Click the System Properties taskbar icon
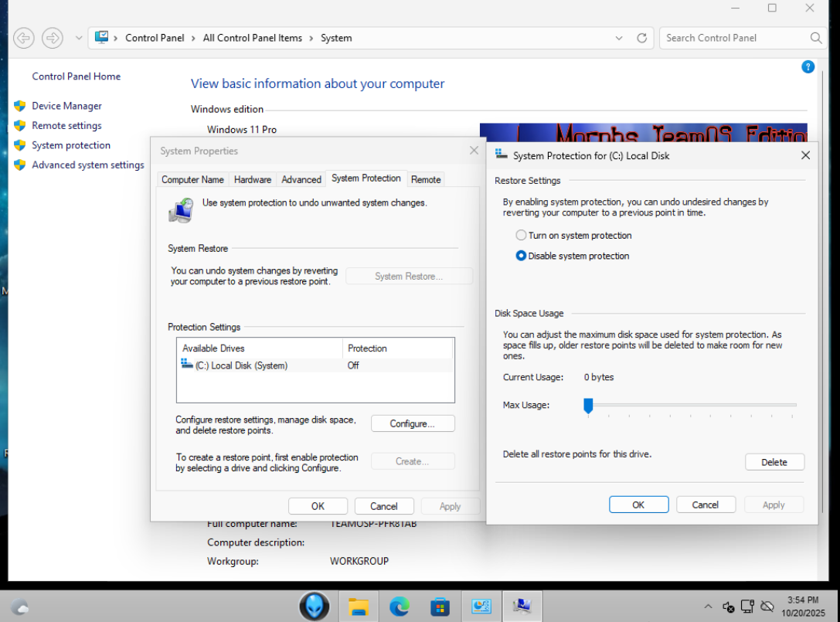This screenshot has width=840, height=622. 522,607
